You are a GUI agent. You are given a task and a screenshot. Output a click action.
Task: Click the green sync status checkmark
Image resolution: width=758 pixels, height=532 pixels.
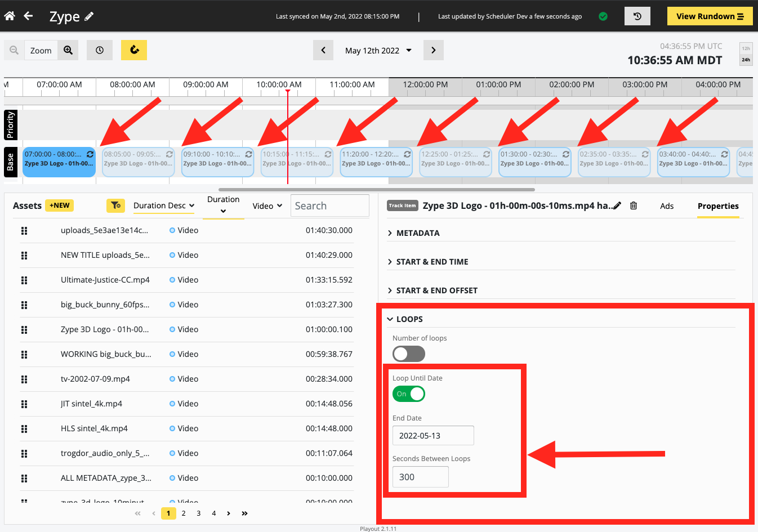pos(603,16)
